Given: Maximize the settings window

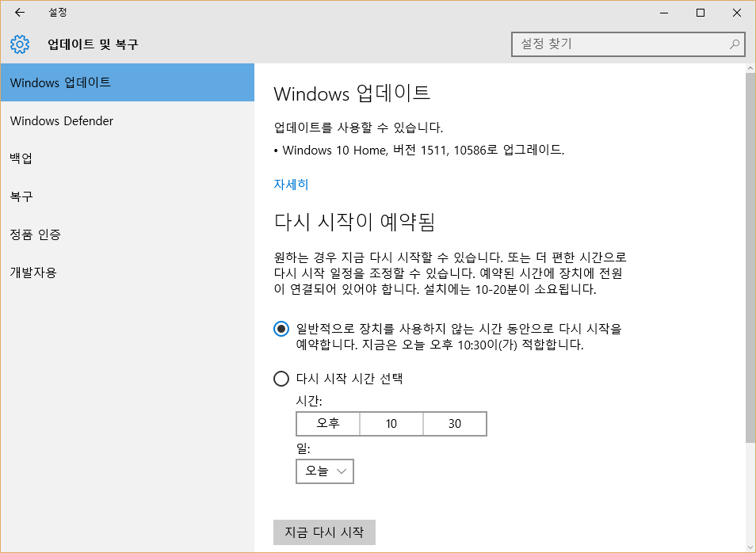Looking at the screenshot, I should (701, 13).
